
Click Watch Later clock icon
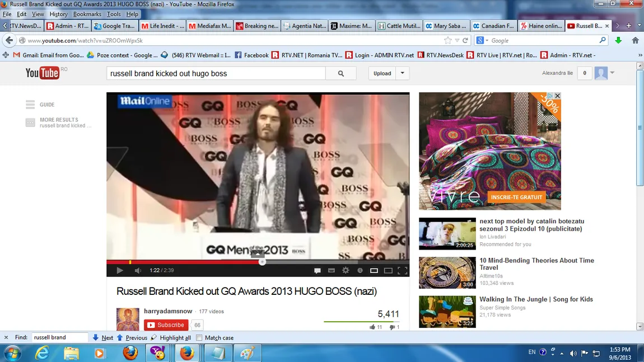coord(360,270)
